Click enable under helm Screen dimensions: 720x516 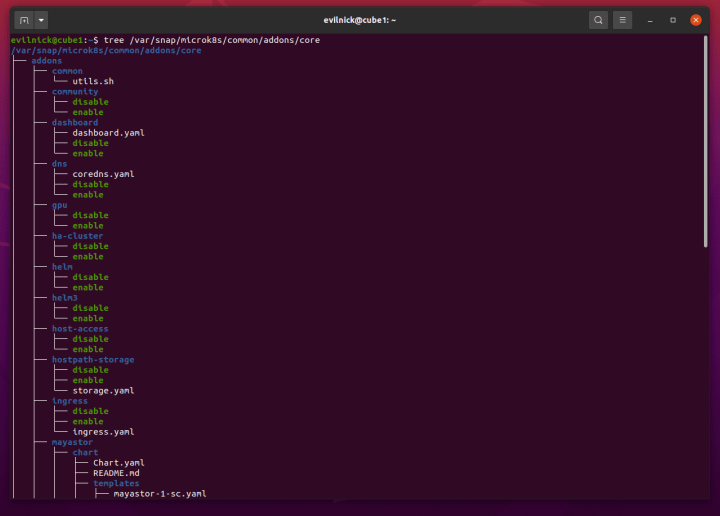click(88, 288)
